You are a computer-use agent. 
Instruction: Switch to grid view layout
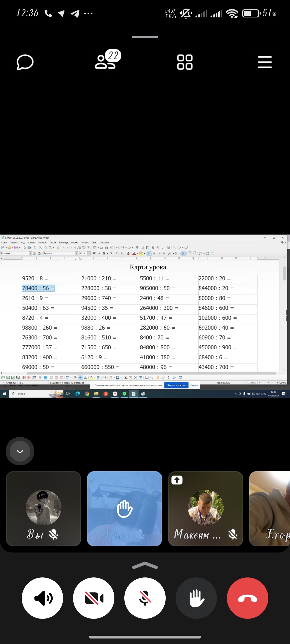(185, 62)
